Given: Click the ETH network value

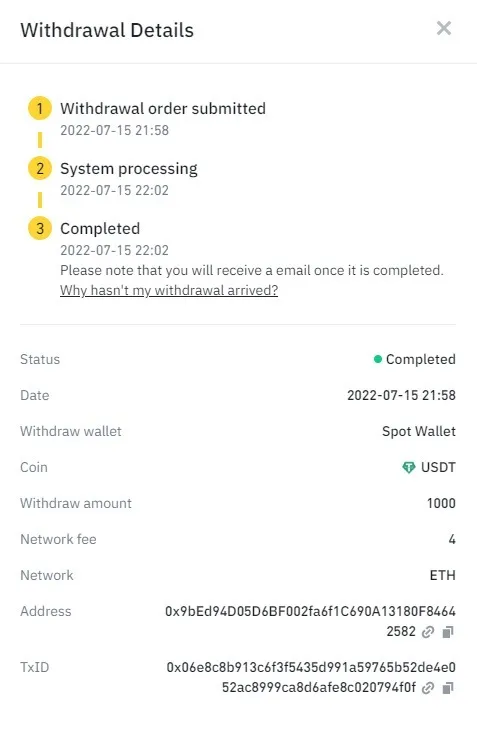Looking at the screenshot, I should point(443,575).
